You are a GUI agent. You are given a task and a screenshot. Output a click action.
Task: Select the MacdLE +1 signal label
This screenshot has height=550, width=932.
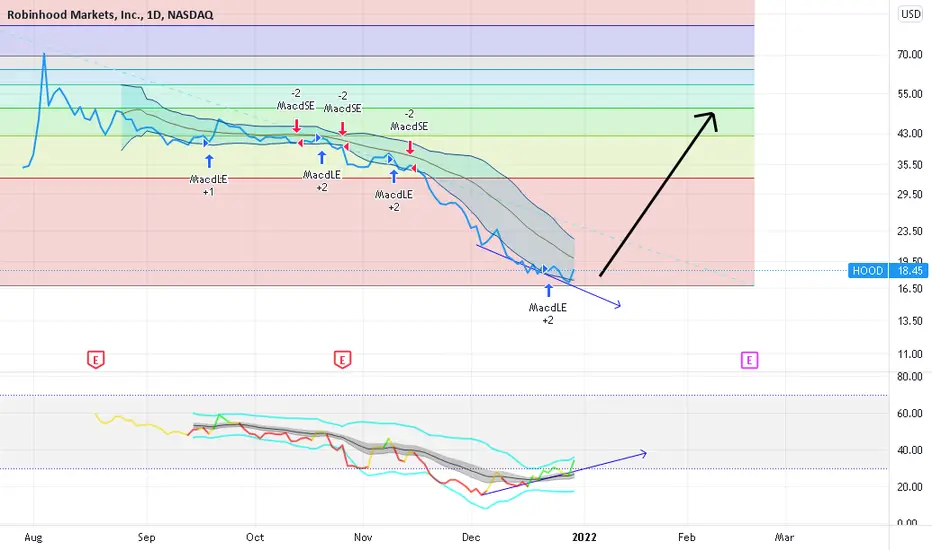coord(208,185)
